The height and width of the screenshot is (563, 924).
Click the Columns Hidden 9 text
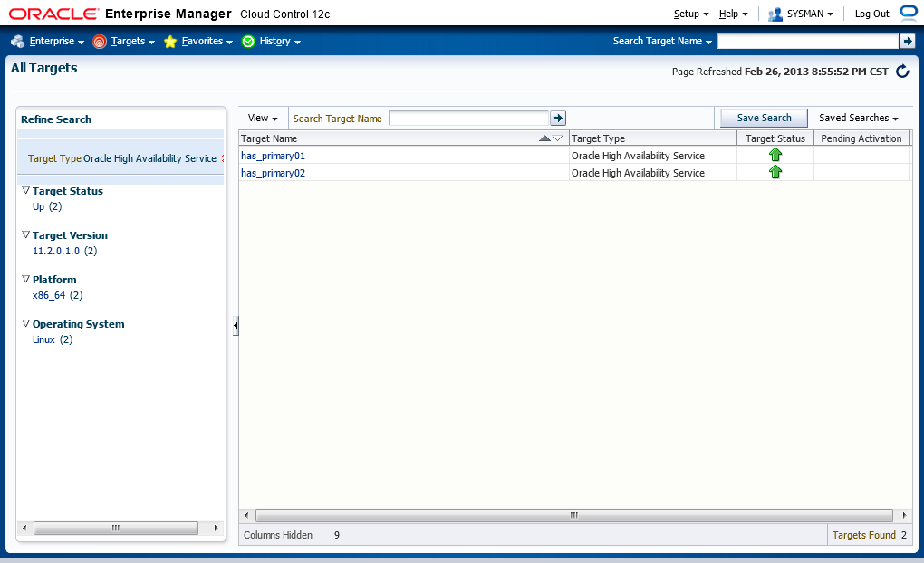pos(292,535)
